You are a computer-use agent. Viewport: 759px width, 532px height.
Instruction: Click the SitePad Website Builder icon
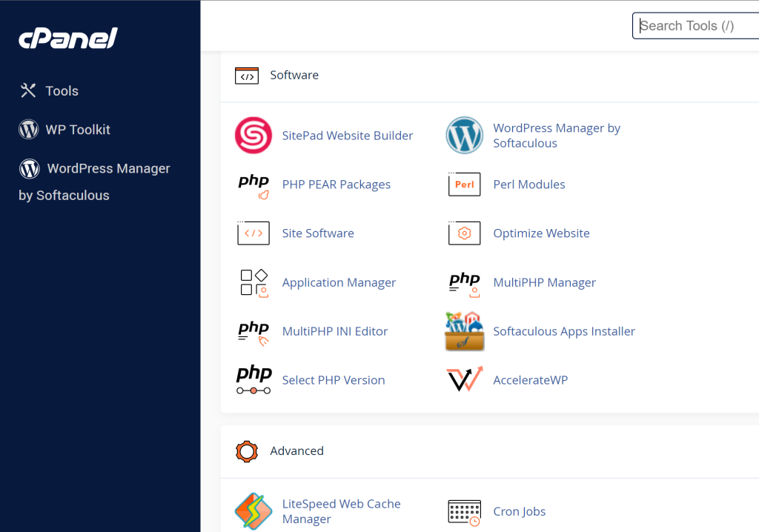click(x=253, y=135)
